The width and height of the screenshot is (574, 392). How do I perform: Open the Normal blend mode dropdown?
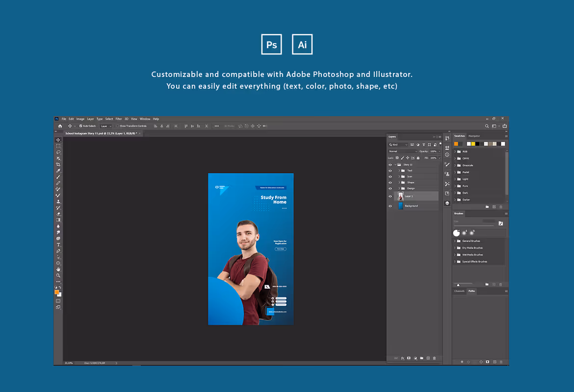403,151
